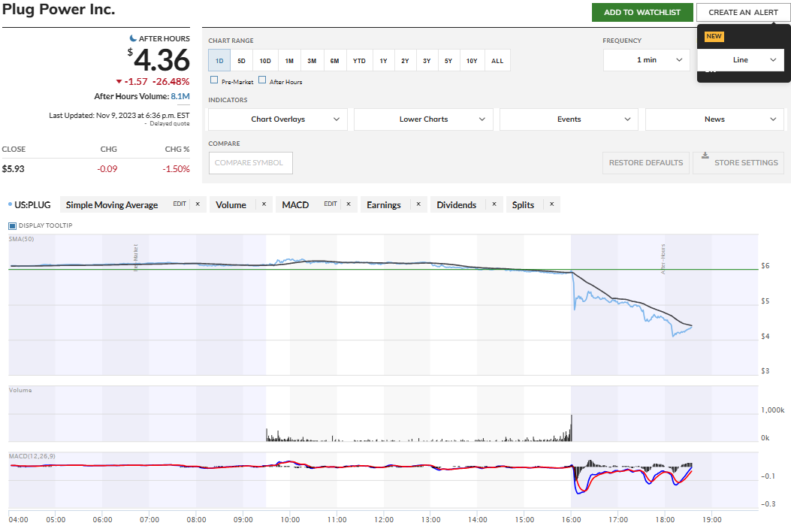Expand the Events dropdown
The height and width of the screenshot is (532, 791).
tap(569, 119)
